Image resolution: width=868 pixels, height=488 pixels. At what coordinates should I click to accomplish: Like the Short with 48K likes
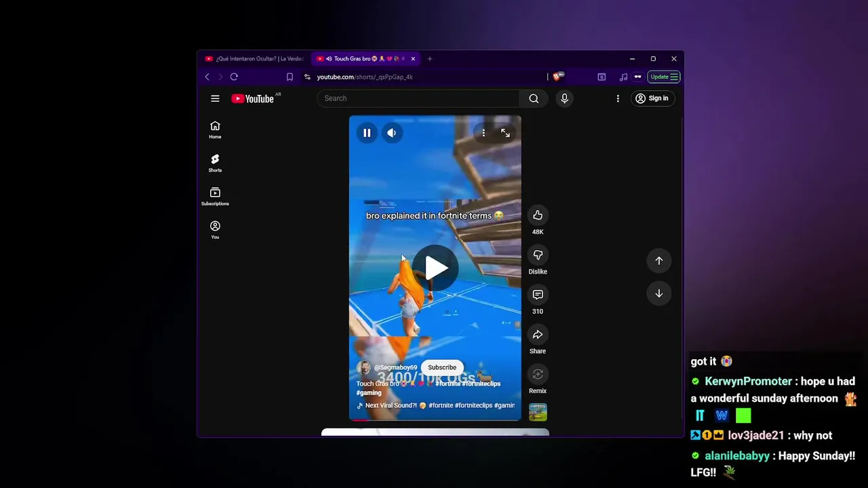(538, 216)
